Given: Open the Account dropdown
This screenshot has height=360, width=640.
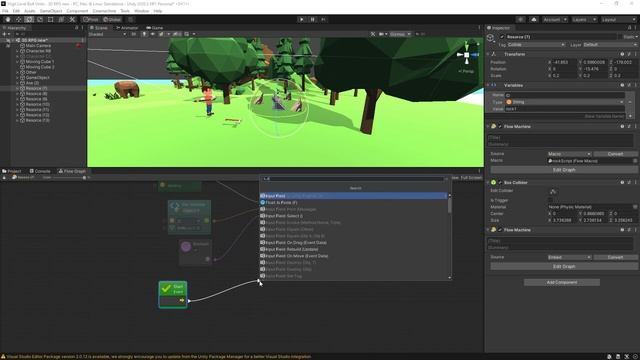Looking at the screenshot, I should point(555,20).
